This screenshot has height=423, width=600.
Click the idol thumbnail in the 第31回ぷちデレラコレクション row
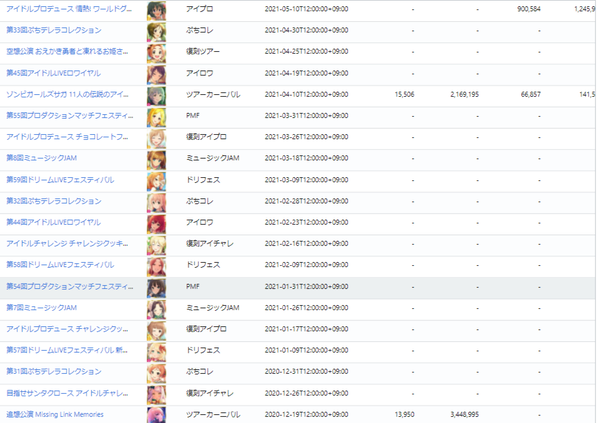tap(157, 374)
